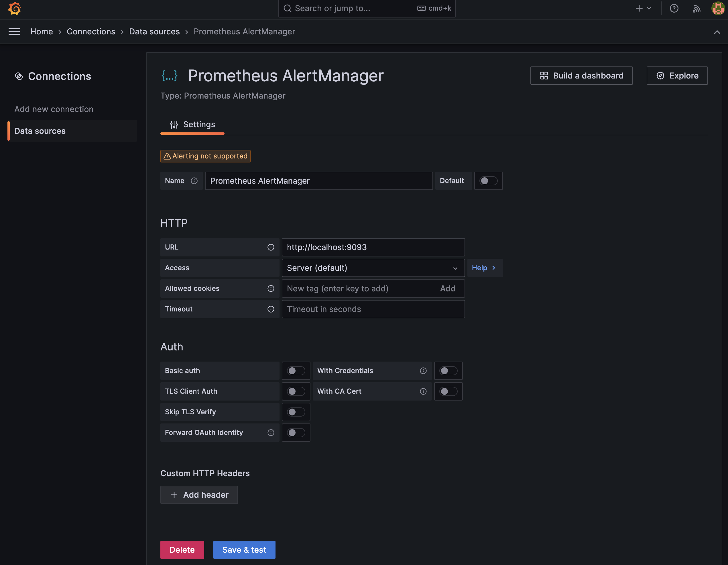
Task: Open the hamburger navigation menu
Action: 14,32
